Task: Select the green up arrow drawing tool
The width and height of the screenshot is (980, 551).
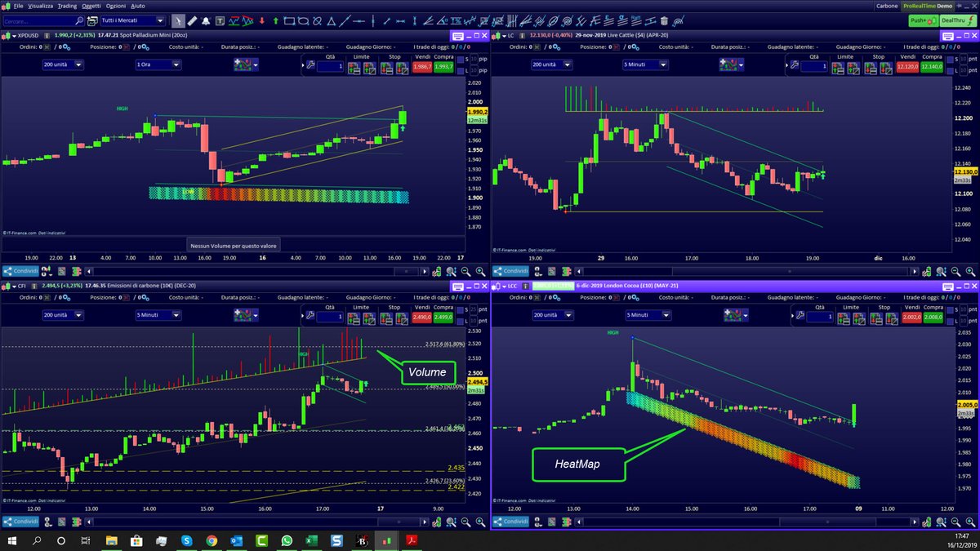Action: pos(276,20)
